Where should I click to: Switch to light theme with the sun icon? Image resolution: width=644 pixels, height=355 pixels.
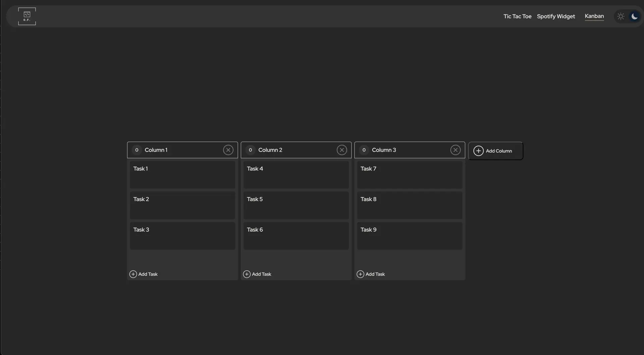(621, 16)
